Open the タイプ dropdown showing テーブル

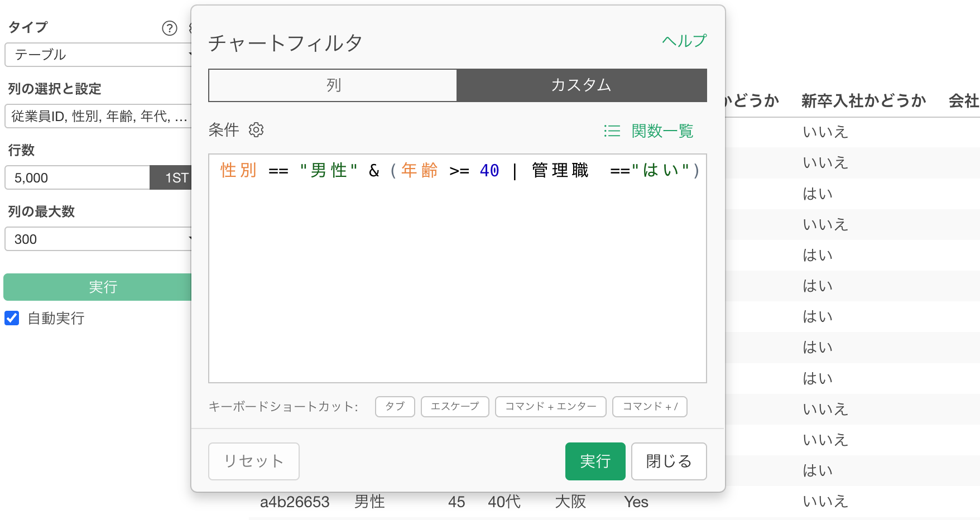click(x=98, y=55)
